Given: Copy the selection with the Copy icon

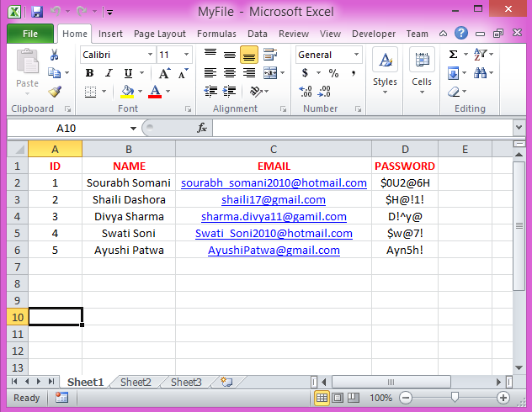Looking at the screenshot, I should [54, 72].
